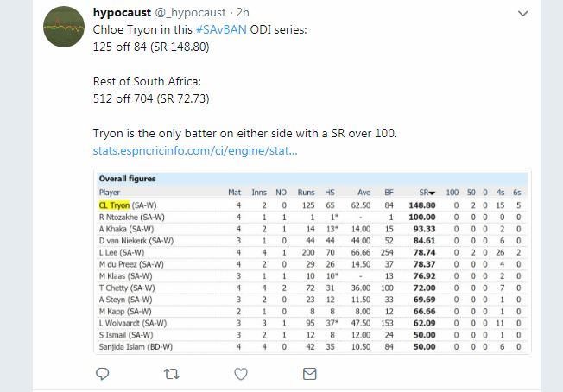Follow the stats.espncricinfo.com link
Screen dimensions: 563x392
click(x=195, y=151)
